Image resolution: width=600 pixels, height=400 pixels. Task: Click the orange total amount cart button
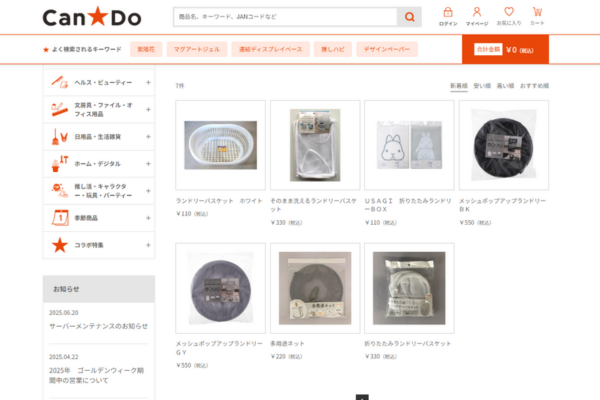pyautogui.click(x=505, y=49)
